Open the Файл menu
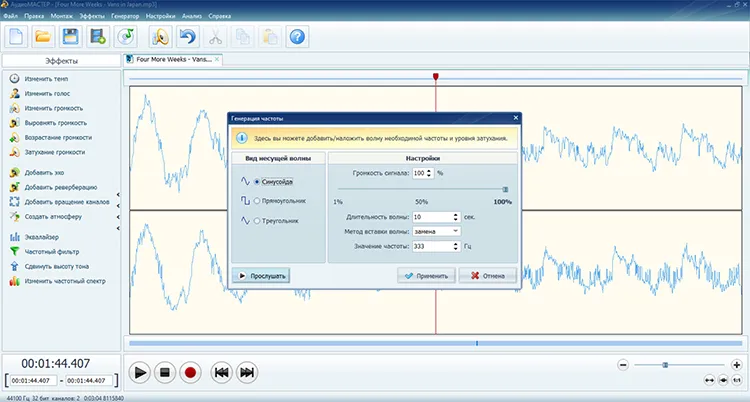750x402 pixels. pos(11,16)
